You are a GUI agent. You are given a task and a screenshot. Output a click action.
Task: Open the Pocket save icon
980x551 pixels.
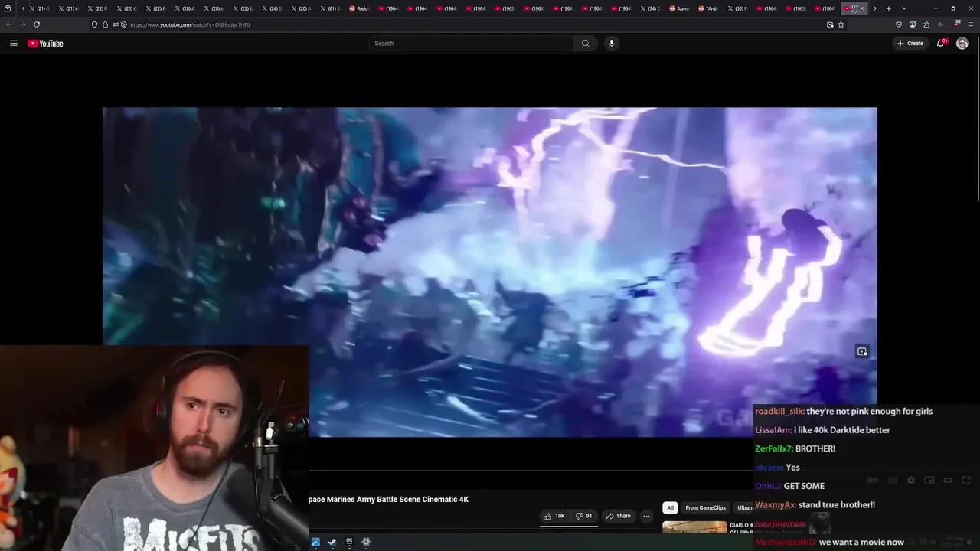pos(899,24)
